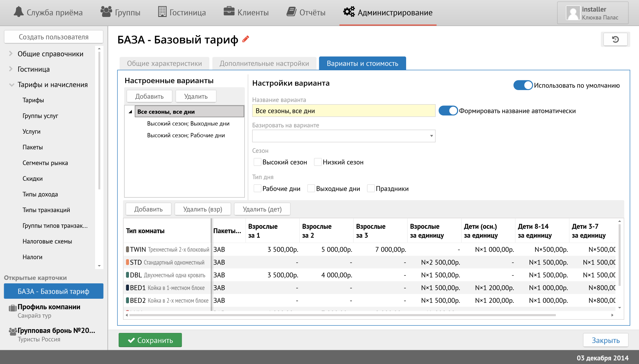Click the Удалить (взр) button
This screenshot has width=639, height=364.
202,209
